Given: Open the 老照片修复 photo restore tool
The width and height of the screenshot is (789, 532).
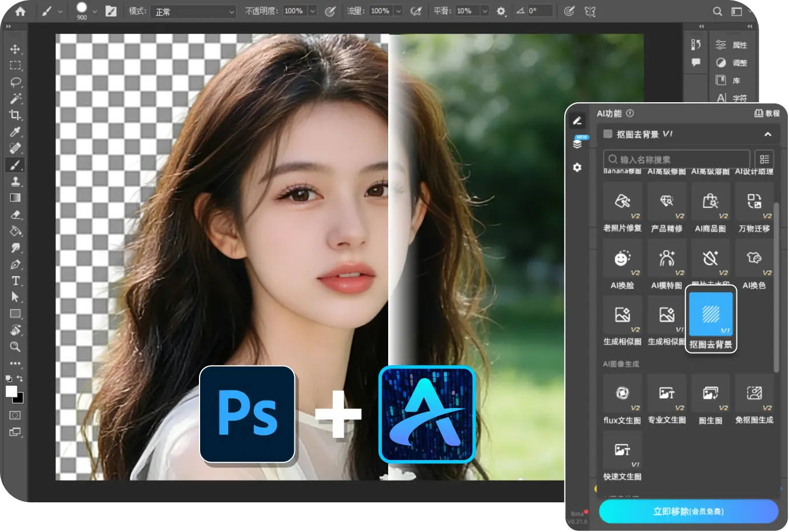Looking at the screenshot, I should pos(622,202).
